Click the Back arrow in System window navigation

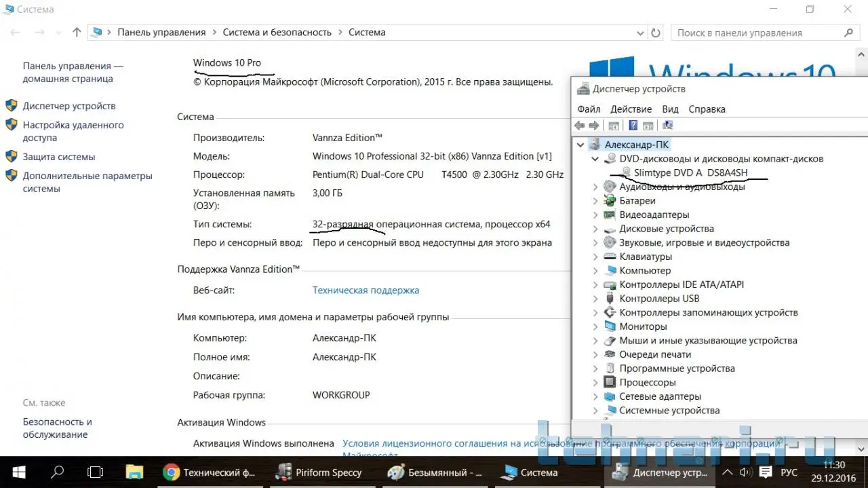15,32
